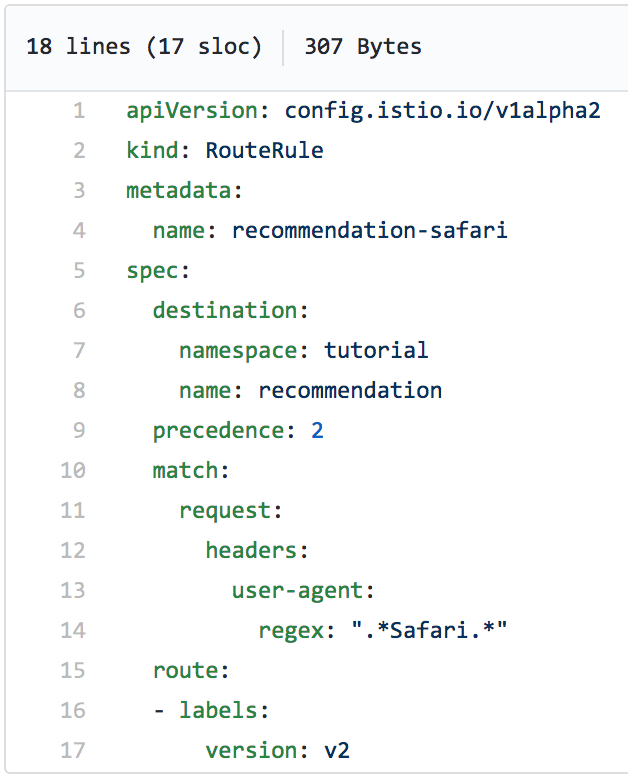The height and width of the screenshot is (778, 628).
Task: Click the precedence value 2
Action: coord(318,430)
